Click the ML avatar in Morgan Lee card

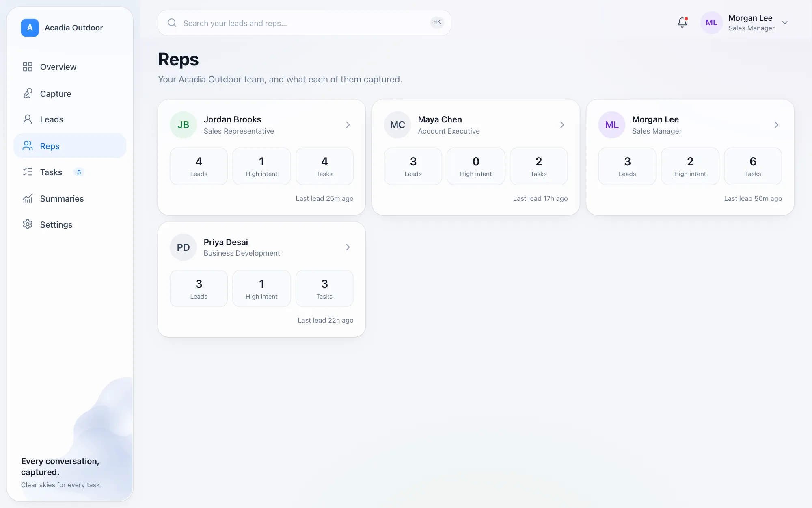point(612,125)
